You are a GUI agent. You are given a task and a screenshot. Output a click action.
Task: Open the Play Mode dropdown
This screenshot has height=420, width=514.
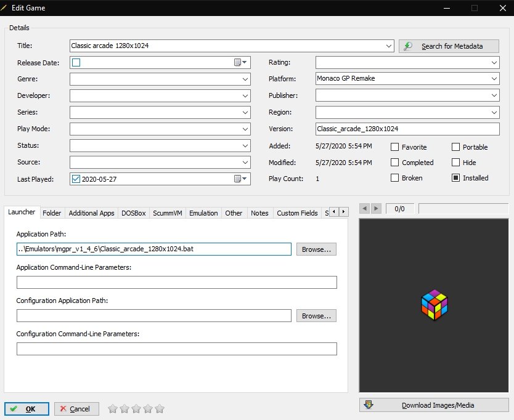click(245, 129)
